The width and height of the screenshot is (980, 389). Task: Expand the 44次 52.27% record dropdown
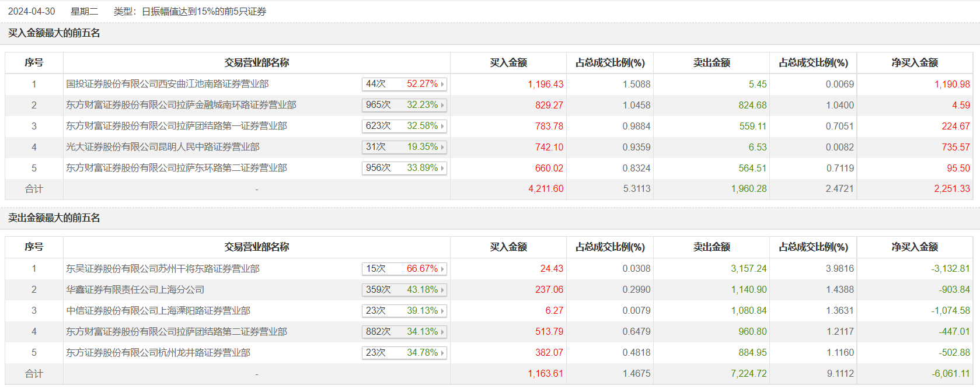click(x=442, y=84)
